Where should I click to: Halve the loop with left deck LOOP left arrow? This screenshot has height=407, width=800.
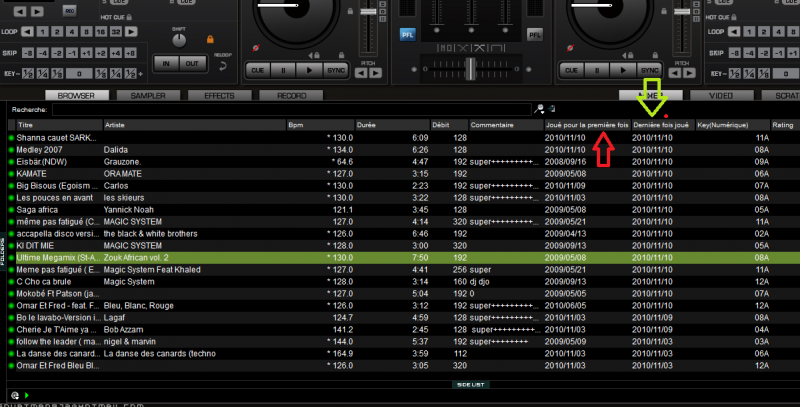[x=28, y=32]
